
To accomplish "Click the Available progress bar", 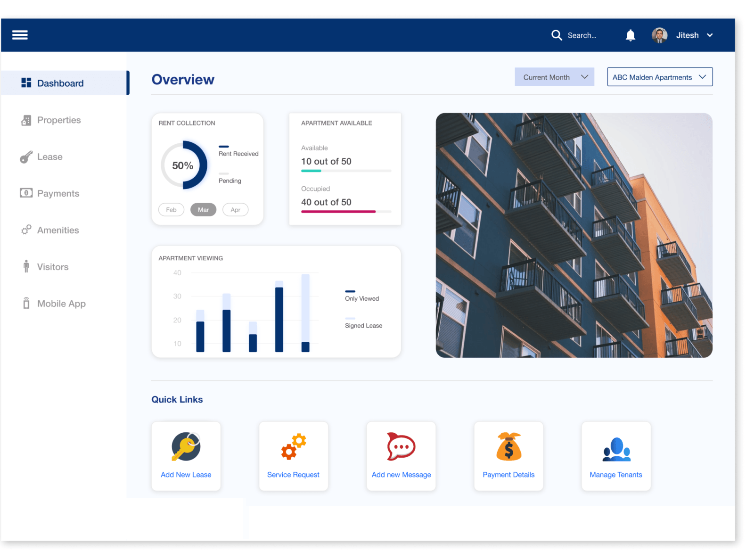I will click(346, 171).
